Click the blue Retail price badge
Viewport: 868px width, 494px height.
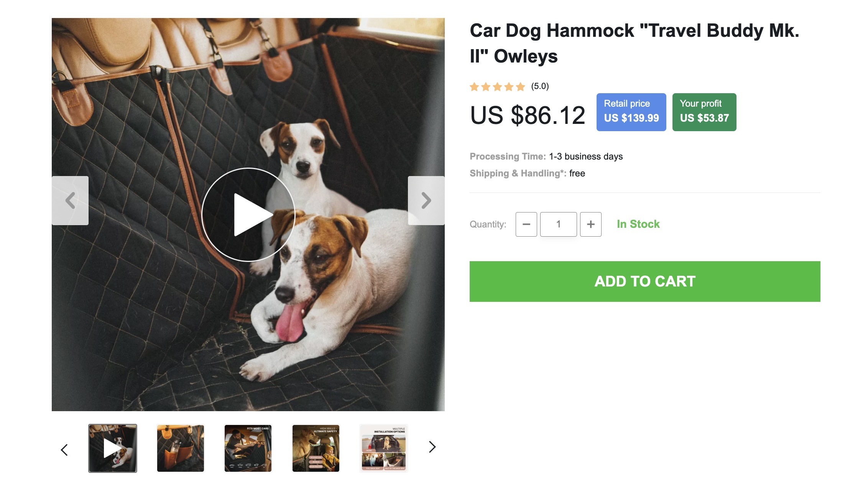pyautogui.click(x=631, y=112)
